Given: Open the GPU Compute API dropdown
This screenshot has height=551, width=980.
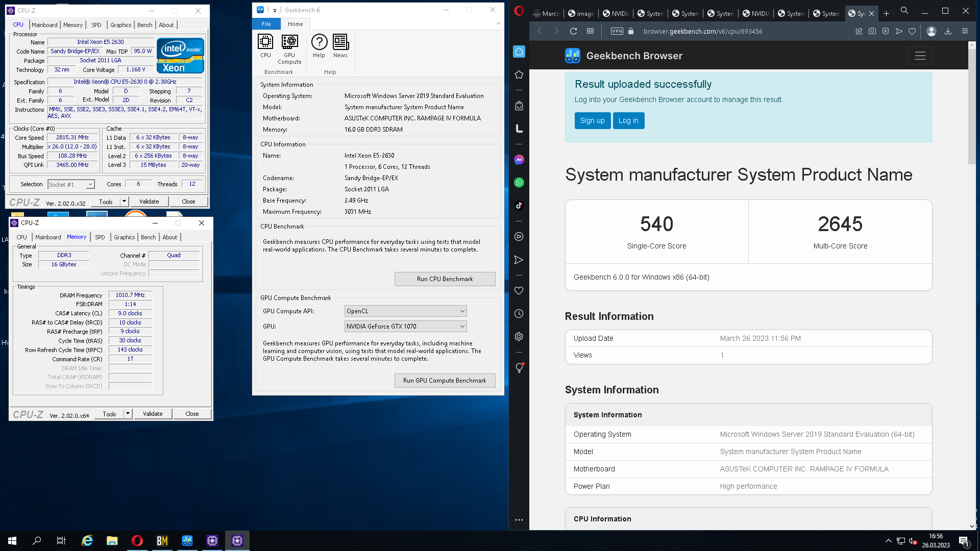Looking at the screenshot, I should click(406, 311).
